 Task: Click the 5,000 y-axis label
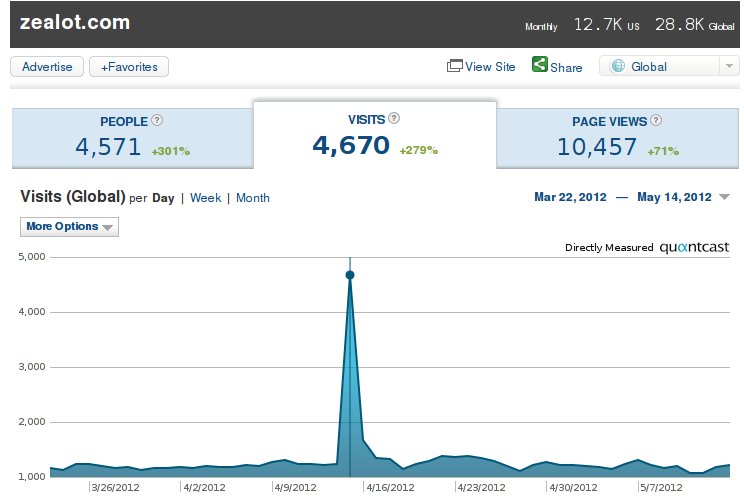coord(32,257)
